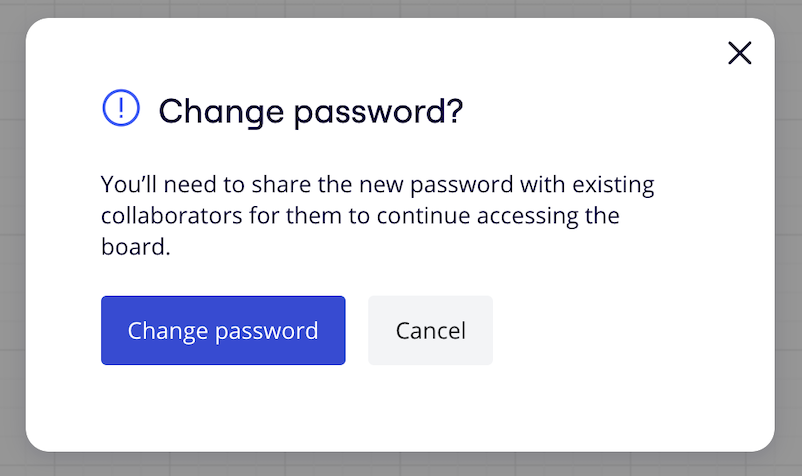Approve the new password with the blue button
The height and width of the screenshot is (476, 802).
tap(223, 330)
